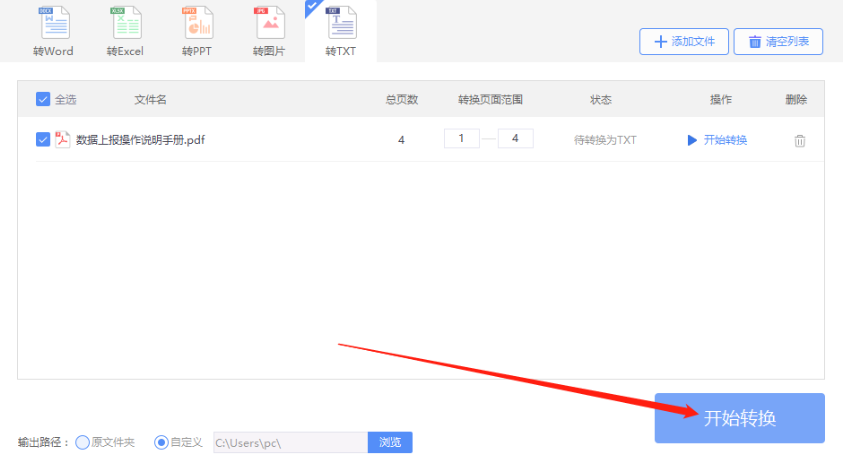Viewport: 844px width, 462px height.
Task: Uncheck the checkbox for 数据上报操作说明手册.pdf
Action: tap(43, 139)
